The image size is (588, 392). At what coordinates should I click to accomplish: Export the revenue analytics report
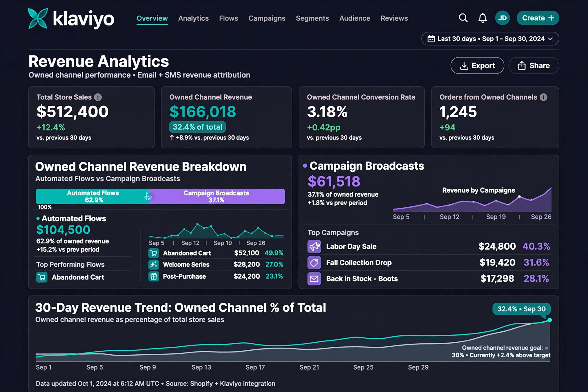(477, 66)
